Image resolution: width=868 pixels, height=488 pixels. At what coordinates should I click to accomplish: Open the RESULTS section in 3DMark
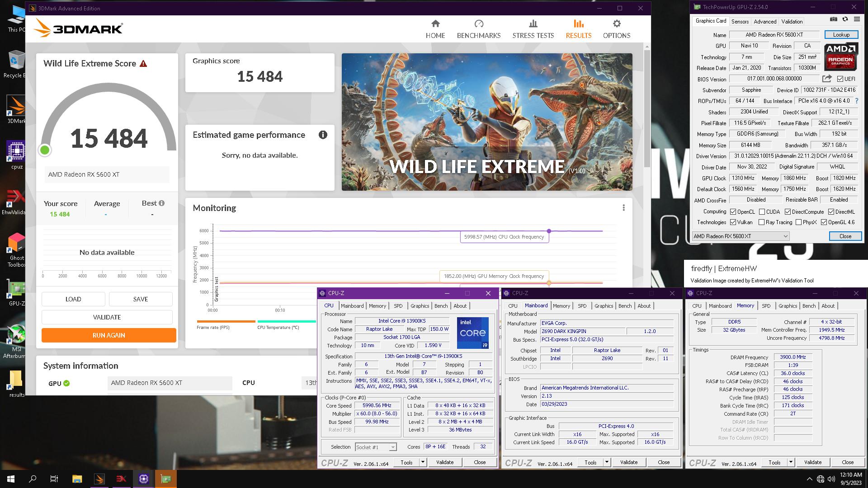[578, 29]
